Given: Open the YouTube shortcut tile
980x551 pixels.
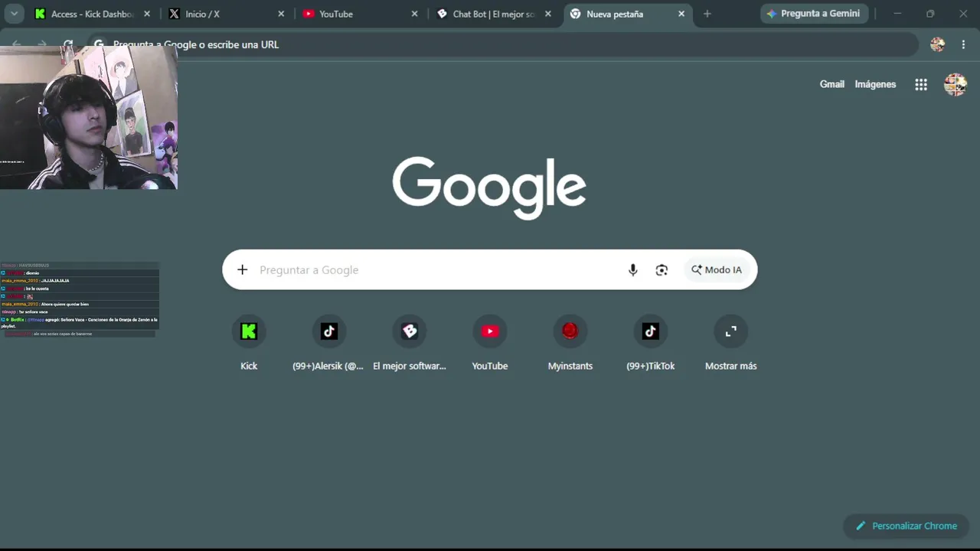Looking at the screenshot, I should click(x=490, y=331).
